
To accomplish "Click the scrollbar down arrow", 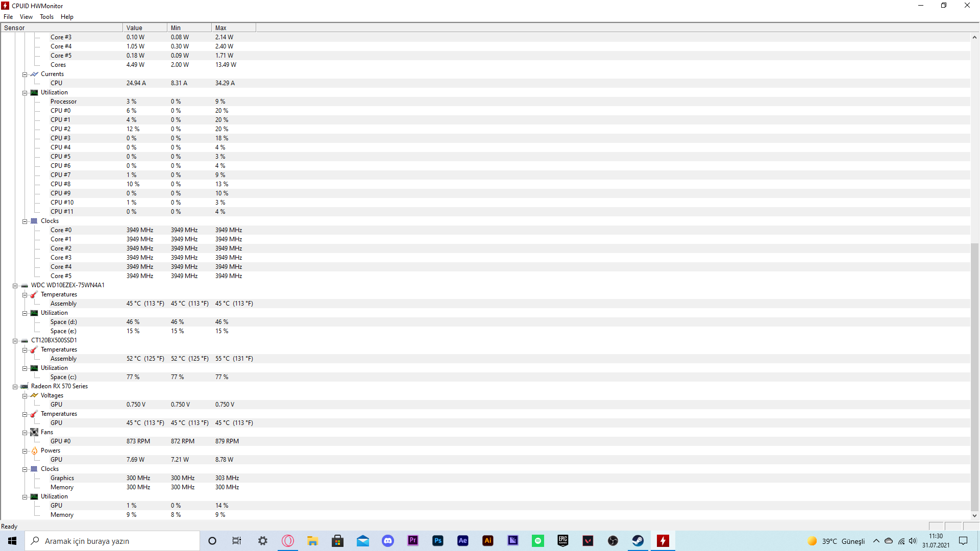I will pos(974,515).
